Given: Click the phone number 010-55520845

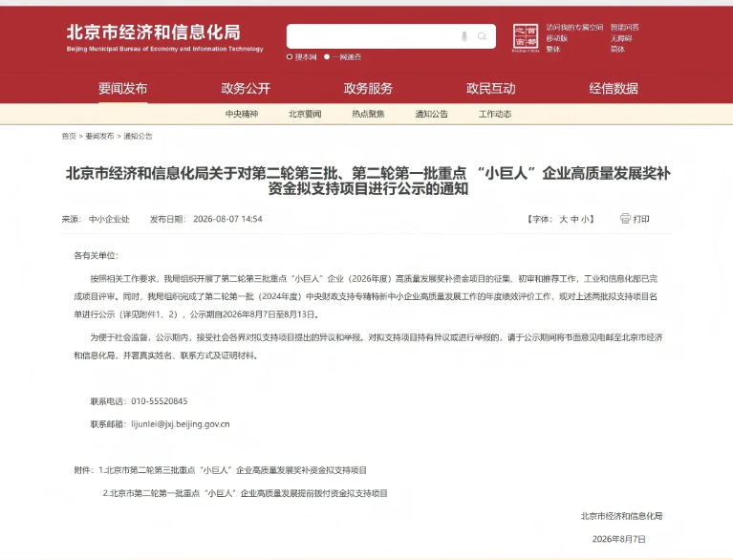Looking at the screenshot, I should [160, 401].
